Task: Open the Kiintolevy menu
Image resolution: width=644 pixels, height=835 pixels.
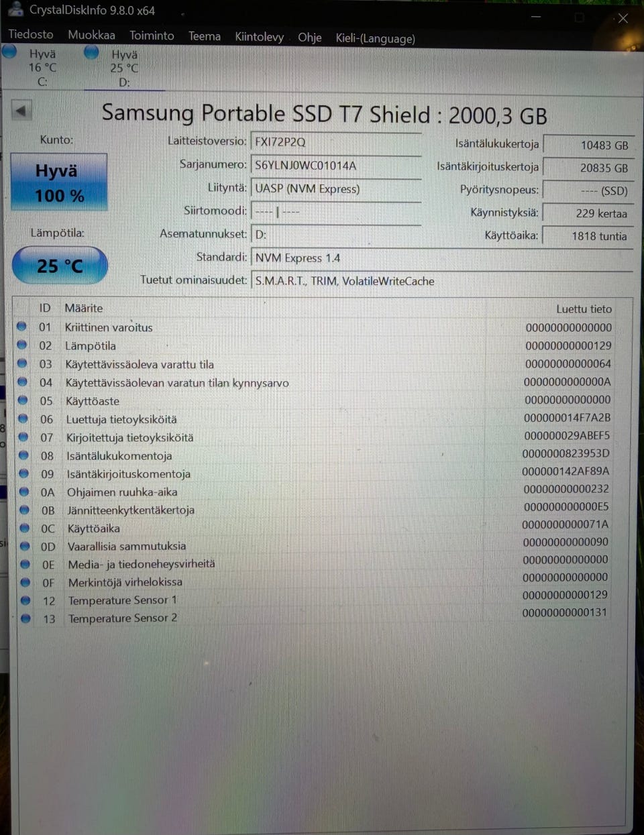Action: coord(259,37)
